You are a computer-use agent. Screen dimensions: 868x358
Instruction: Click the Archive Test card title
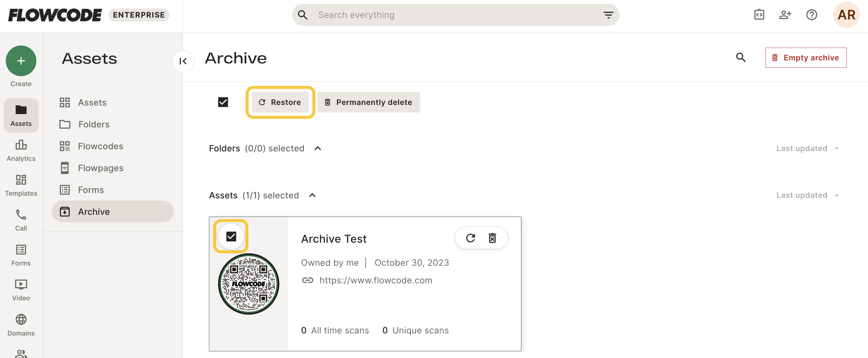point(334,239)
